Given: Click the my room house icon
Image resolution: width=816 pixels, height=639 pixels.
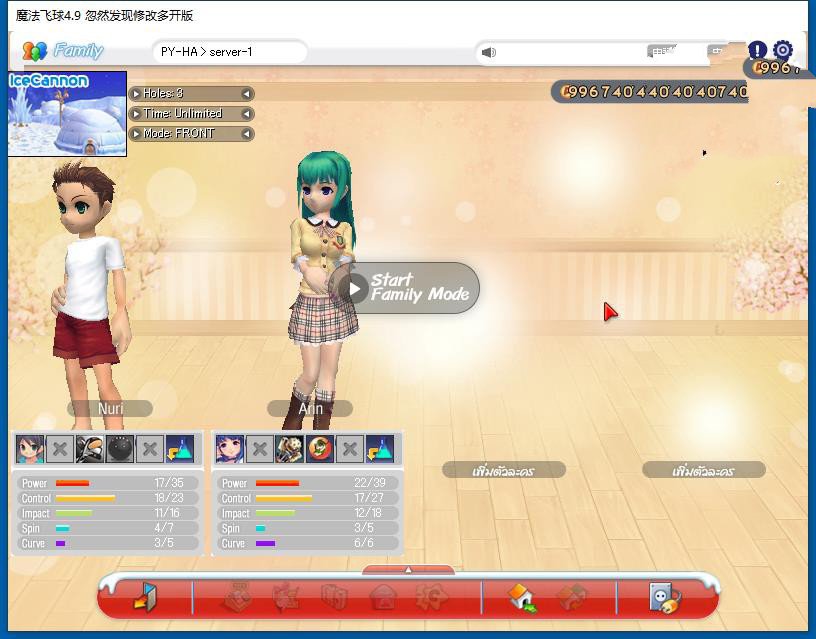Looking at the screenshot, I should (x=522, y=597).
